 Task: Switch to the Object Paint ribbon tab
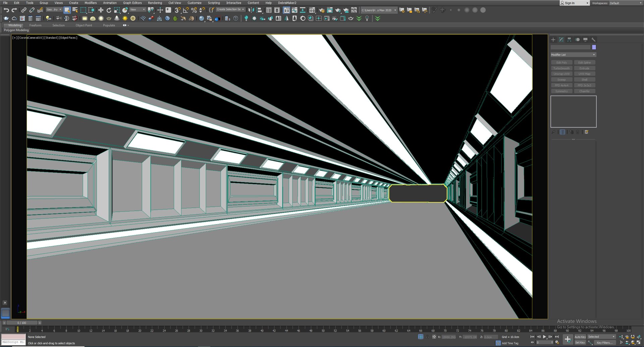84,25
